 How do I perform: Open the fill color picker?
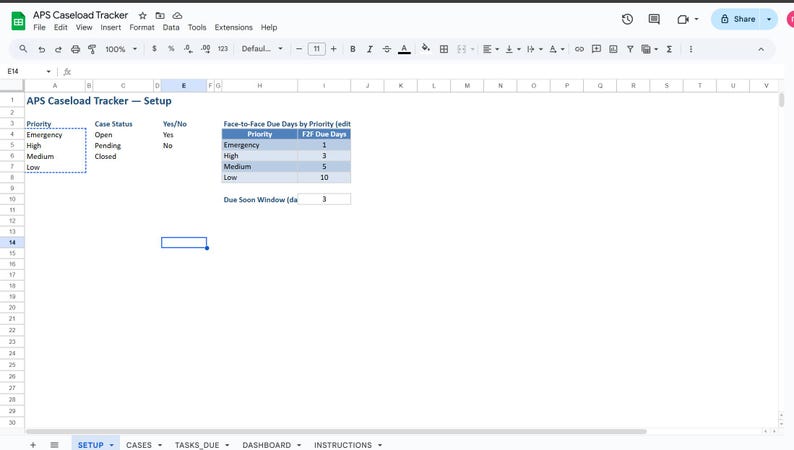426,49
